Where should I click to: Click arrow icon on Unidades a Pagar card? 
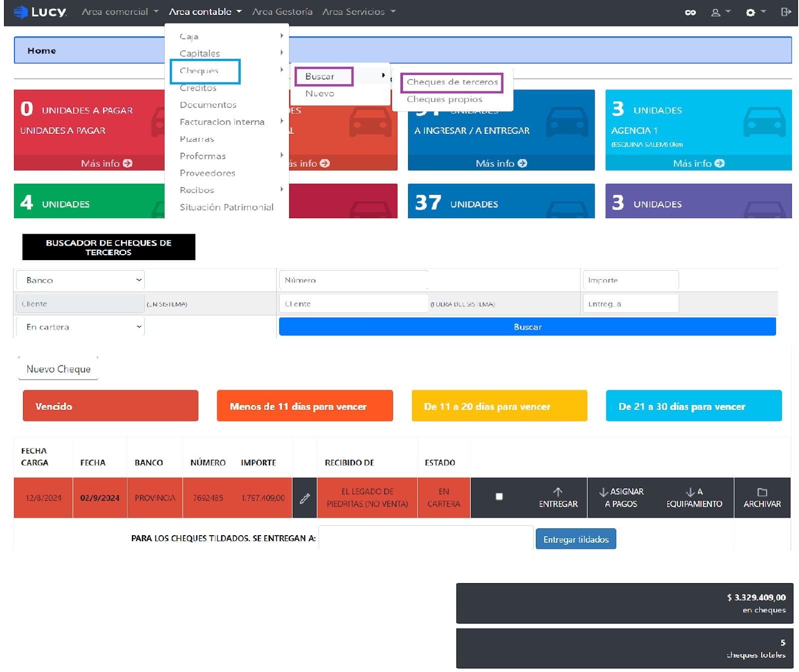(x=127, y=163)
